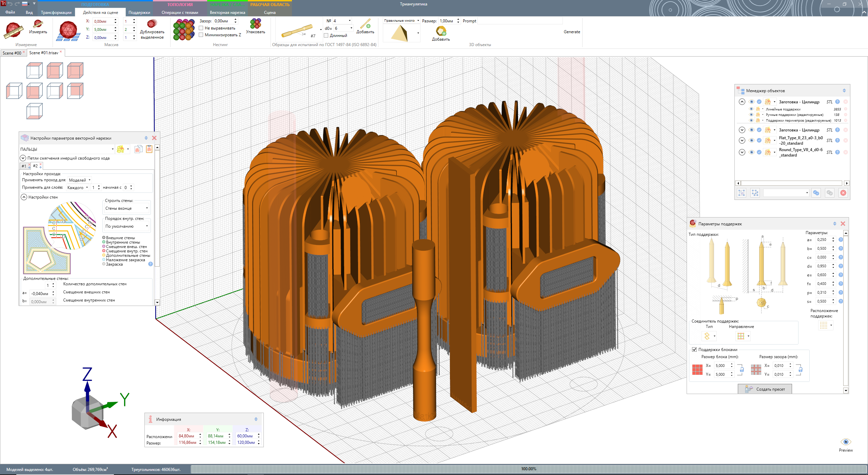Click help icon for parameter s= 0,500
This screenshot has width=868, height=475.
[x=841, y=301]
